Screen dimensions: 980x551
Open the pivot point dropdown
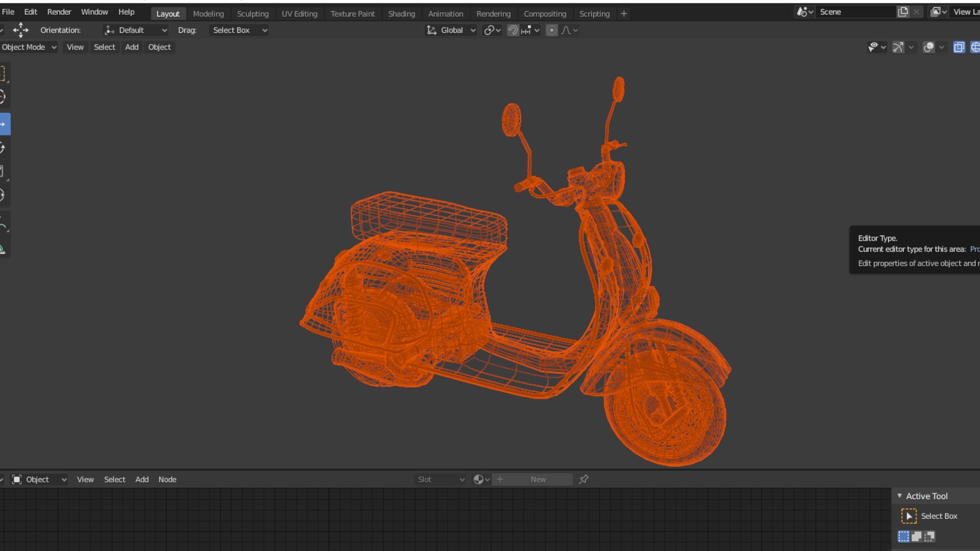click(493, 31)
